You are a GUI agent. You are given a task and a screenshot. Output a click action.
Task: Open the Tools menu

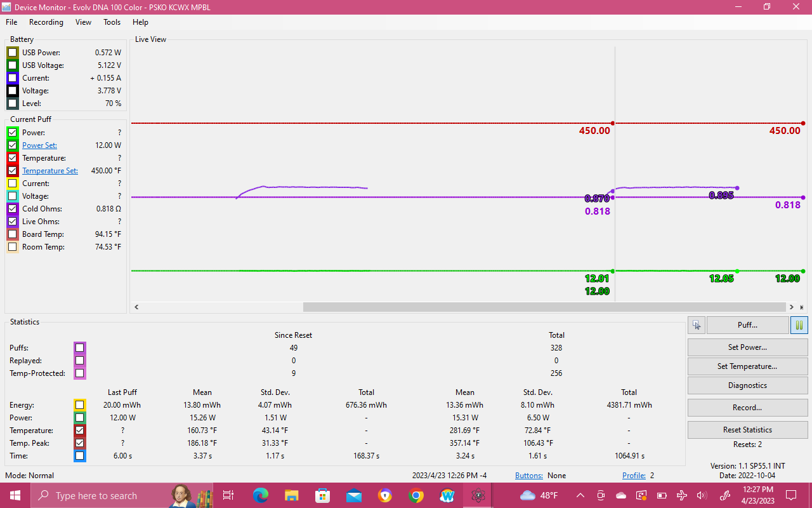pos(112,22)
